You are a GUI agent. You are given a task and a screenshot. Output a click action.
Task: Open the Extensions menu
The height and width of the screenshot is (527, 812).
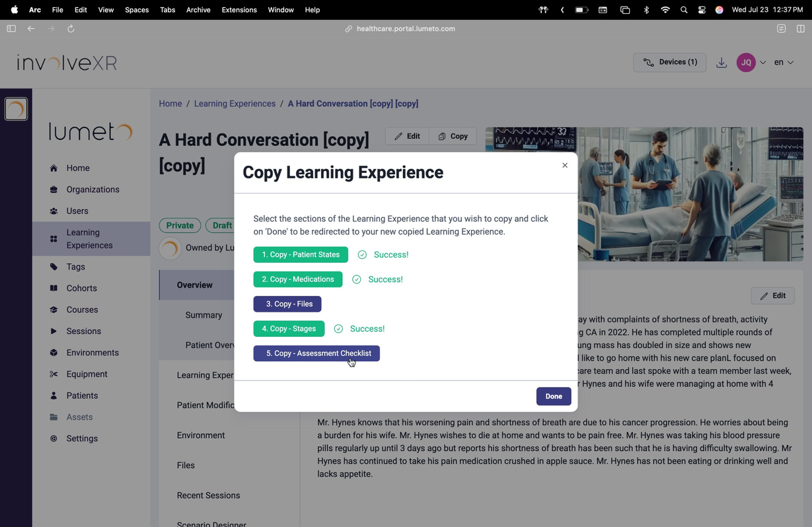point(239,10)
